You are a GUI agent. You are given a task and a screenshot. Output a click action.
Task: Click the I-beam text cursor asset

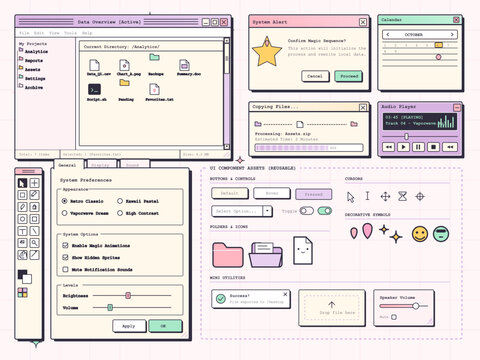tap(367, 196)
